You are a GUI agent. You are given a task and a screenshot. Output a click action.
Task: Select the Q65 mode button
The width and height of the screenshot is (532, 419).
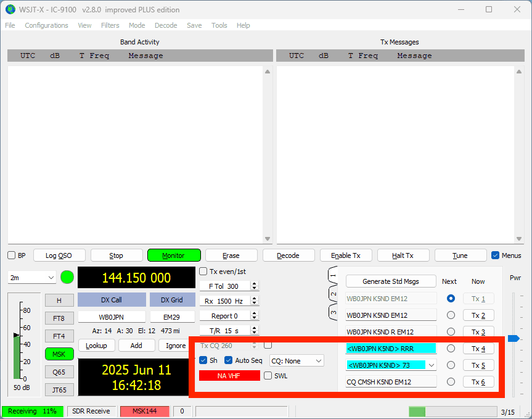tap(59, 372)
